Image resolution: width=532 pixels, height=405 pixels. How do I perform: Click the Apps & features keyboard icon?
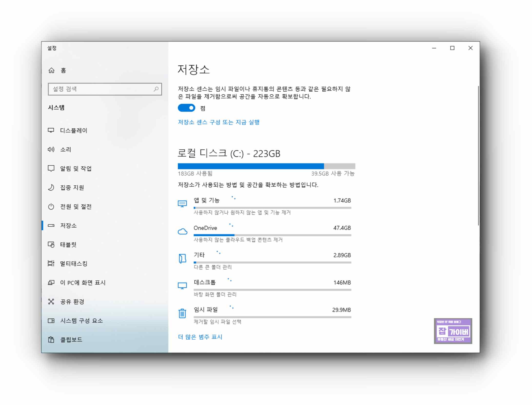(182, 203)
